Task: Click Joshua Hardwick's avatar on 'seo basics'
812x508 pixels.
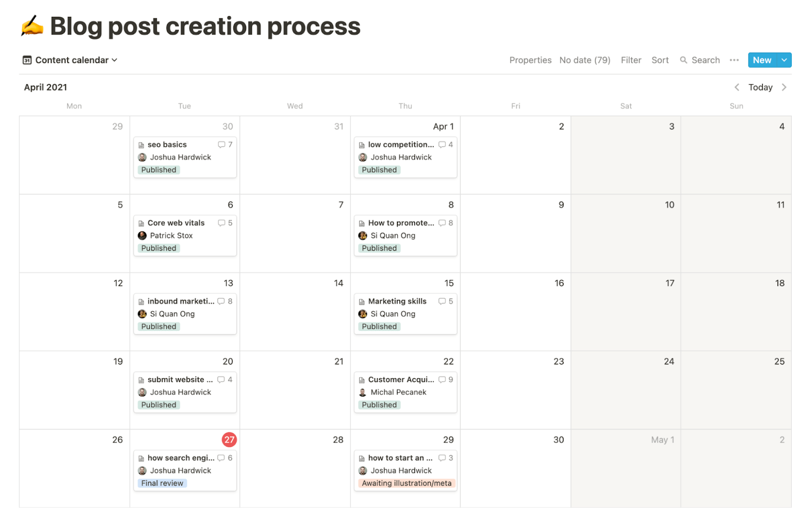Action: point(142,157)
